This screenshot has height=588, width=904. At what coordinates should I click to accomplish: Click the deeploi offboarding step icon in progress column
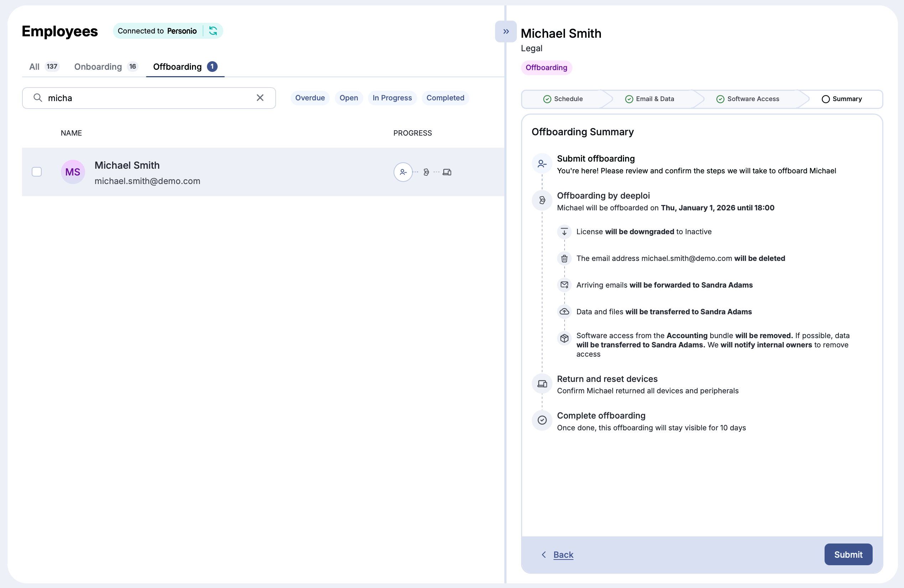[426, 172]
